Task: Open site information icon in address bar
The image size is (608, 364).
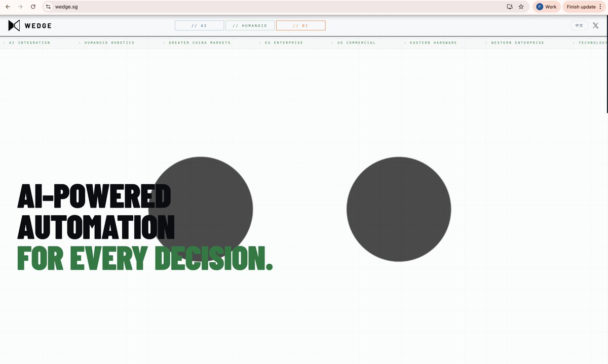Action: click(x=48, y=7)
